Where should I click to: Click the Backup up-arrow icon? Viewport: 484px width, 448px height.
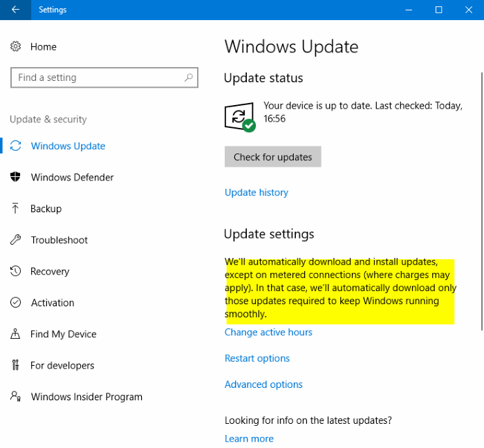pyautogui.click(x=15, y=208)
